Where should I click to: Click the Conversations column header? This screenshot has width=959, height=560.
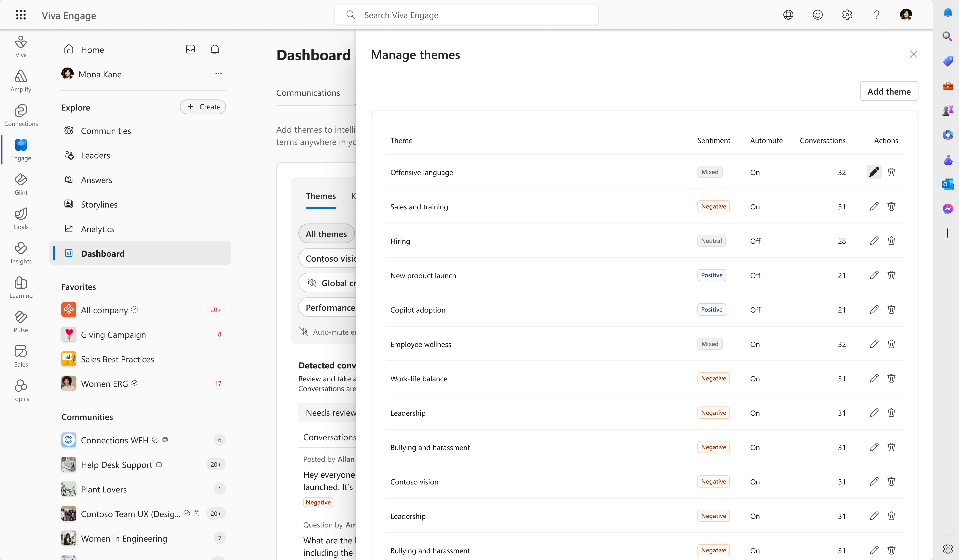click(x=822, y=140)
